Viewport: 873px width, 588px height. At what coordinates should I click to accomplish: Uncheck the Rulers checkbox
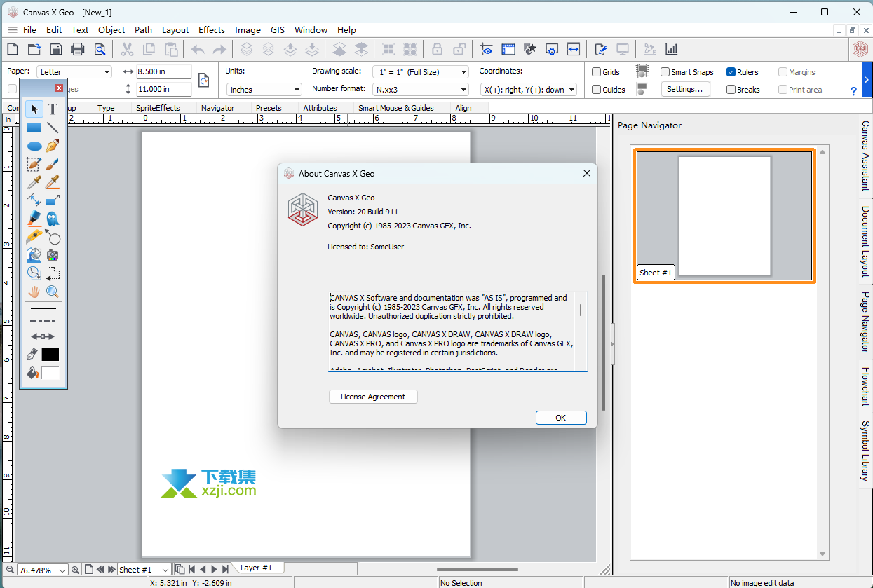click(x=731, y=72)
